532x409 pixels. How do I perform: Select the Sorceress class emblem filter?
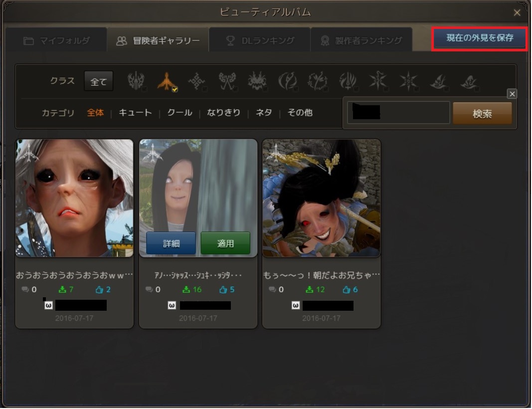197,81
